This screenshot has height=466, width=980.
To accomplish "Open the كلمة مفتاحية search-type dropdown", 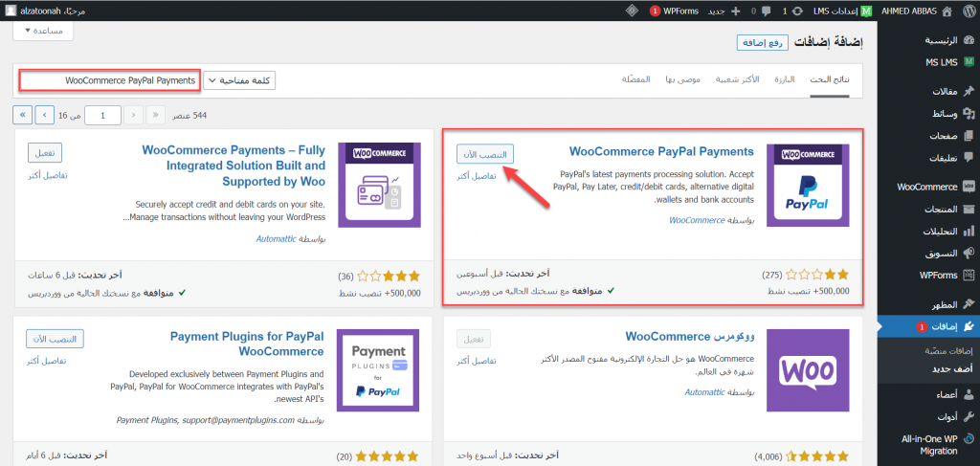I will point(239,80).
